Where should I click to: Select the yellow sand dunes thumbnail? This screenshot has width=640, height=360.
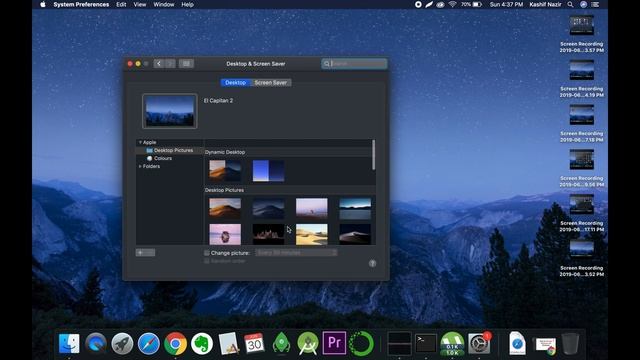click(x=311, y=234)
